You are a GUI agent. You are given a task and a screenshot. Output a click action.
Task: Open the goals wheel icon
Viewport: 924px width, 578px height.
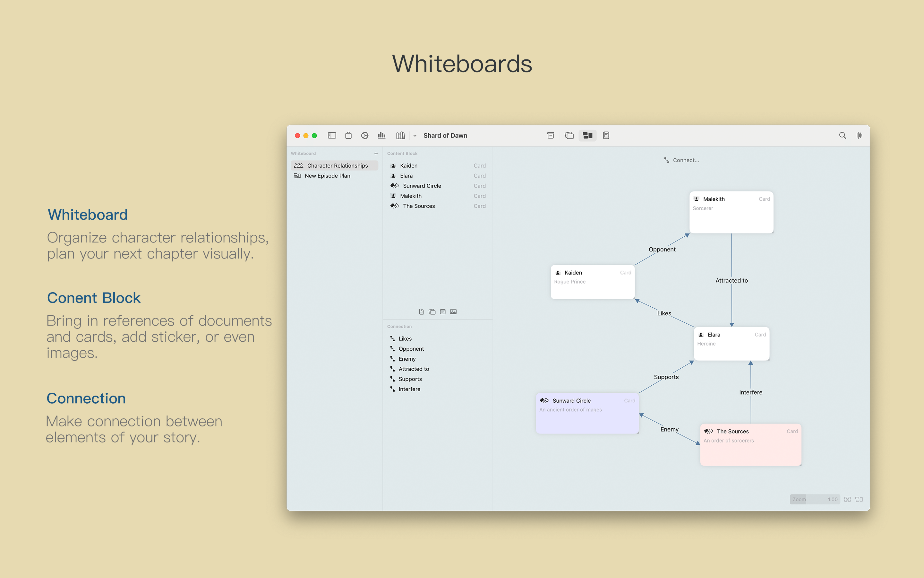click(x=365, y=135)
